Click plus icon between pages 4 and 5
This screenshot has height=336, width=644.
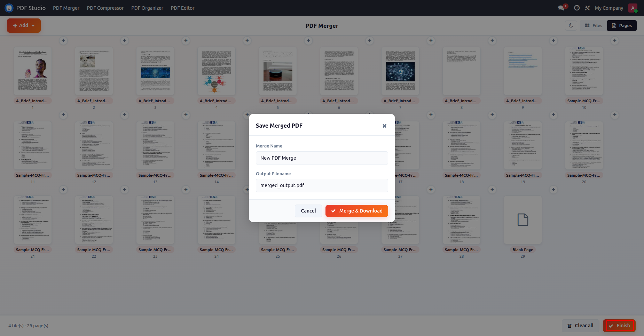247,40
